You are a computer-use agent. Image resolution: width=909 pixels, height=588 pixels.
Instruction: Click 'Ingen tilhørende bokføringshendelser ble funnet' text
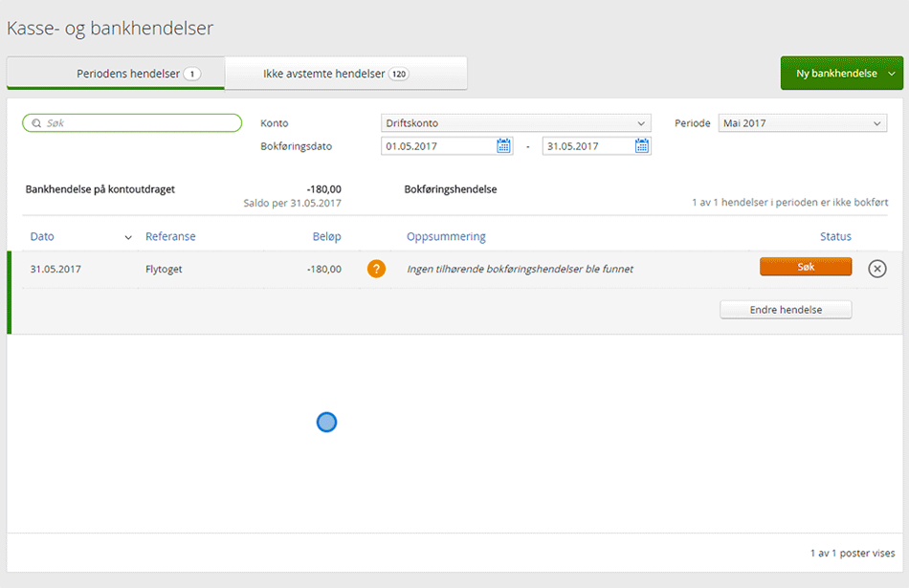520,269
